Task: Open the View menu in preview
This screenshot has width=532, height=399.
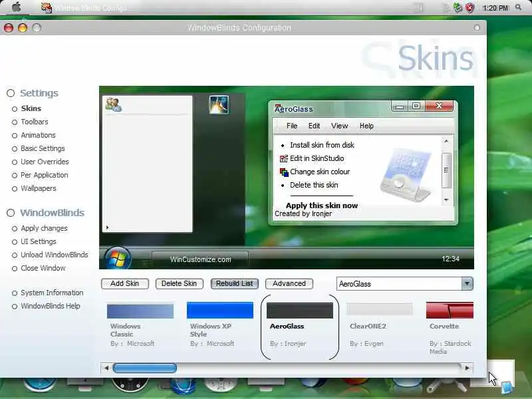Action: click(x=339, y=126)
